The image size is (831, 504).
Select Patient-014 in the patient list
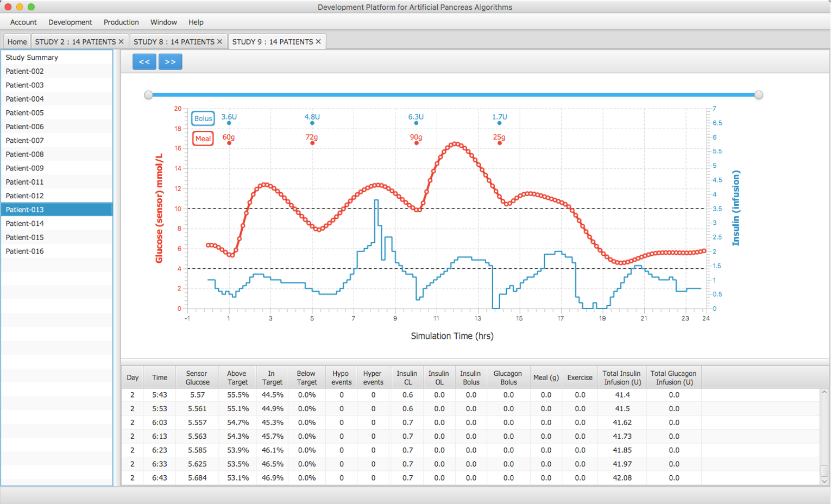(x=25, y=224)
